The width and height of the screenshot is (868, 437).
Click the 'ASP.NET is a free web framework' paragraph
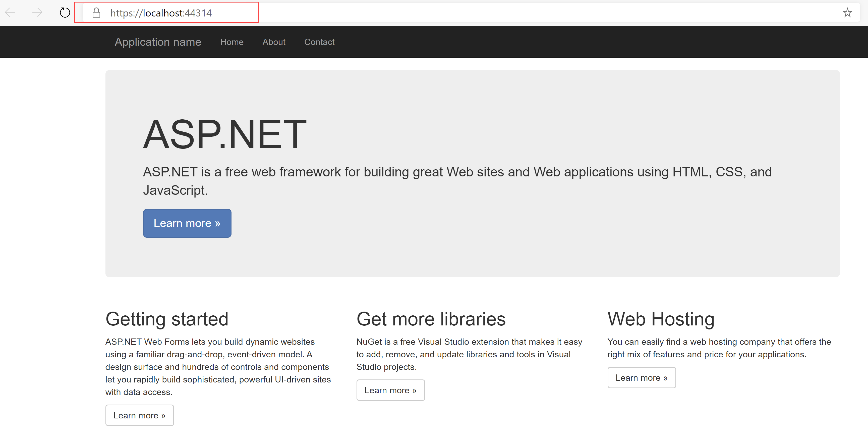coord(457,181)
